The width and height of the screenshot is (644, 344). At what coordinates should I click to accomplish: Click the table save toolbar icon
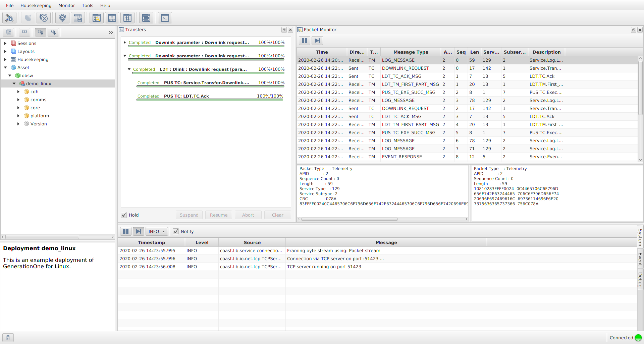(x=78, y=18)
